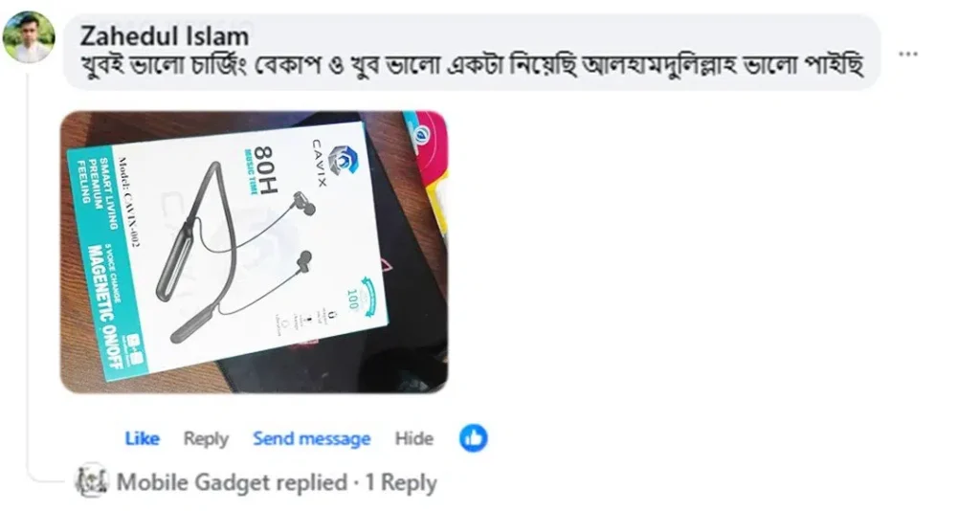Click the 1 Reply count text
This screenshot has height=511, width=980.
click(401, 482)
